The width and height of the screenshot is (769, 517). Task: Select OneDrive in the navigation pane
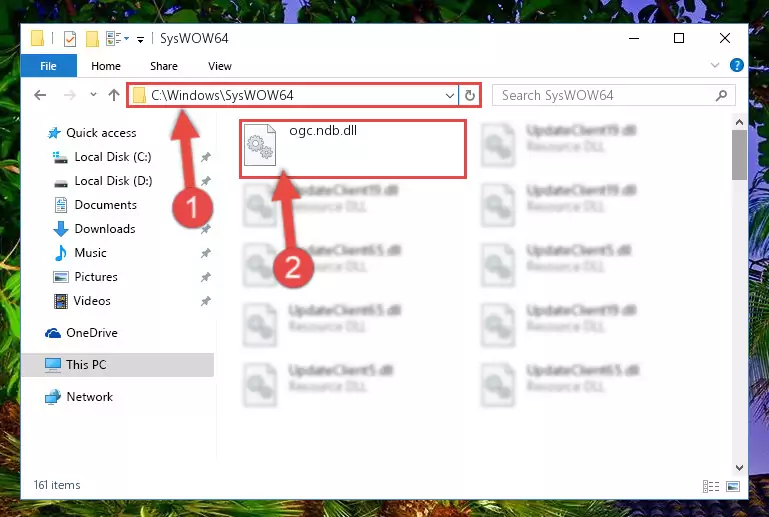[92, 333]
